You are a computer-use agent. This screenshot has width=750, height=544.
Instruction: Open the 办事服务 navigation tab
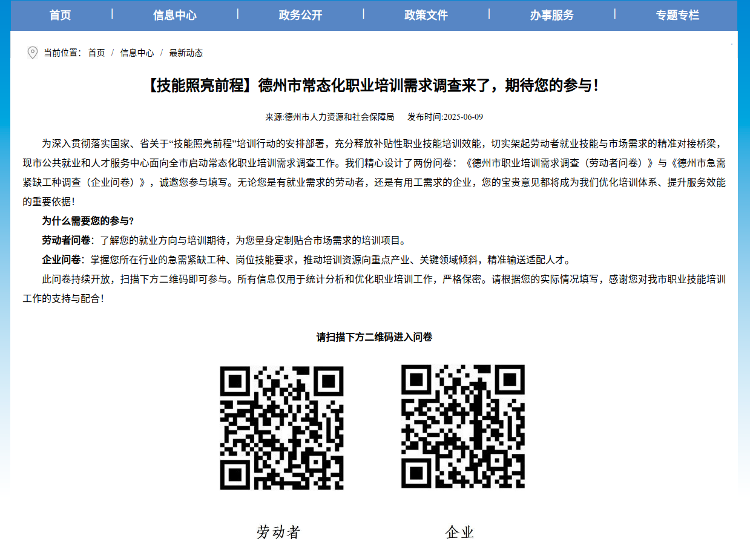point(552,15)
